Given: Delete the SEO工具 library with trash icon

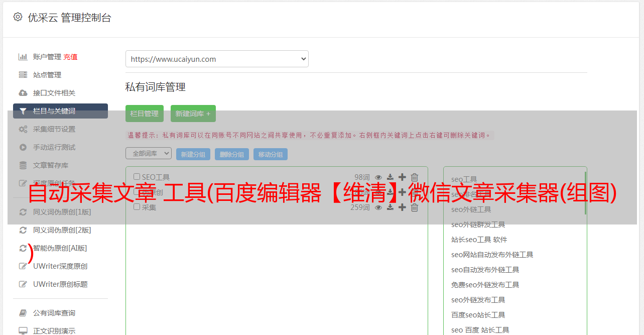Looking at the screenshot, I should [415, 177].
